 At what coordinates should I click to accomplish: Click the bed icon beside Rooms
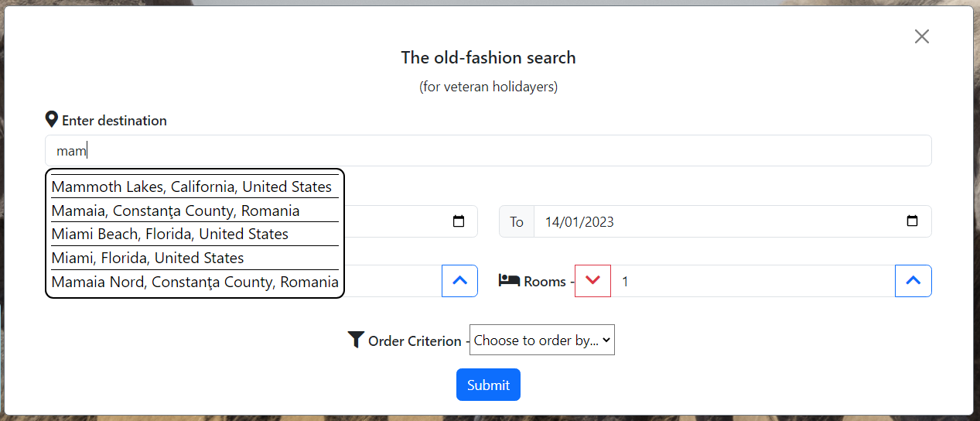tap(509, 280)
